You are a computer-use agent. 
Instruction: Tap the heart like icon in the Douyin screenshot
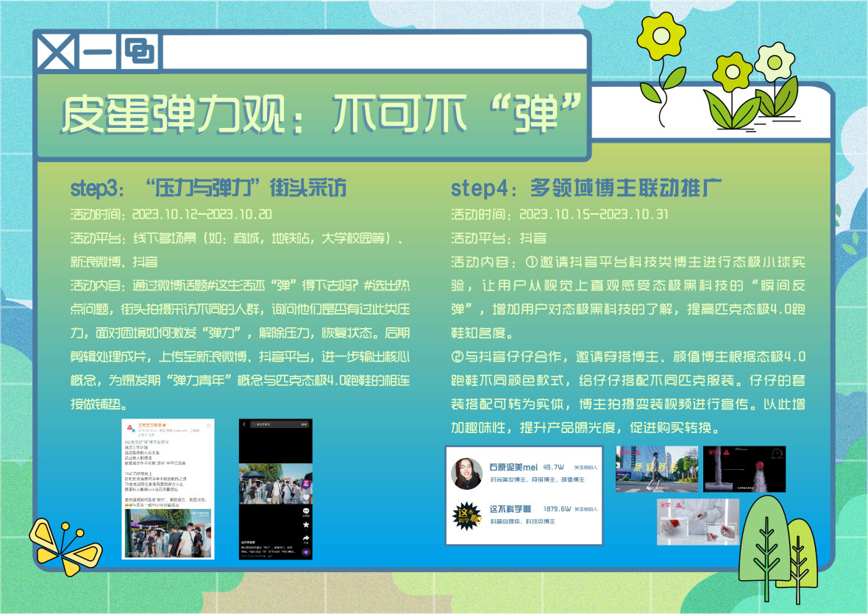coord(305,498)
